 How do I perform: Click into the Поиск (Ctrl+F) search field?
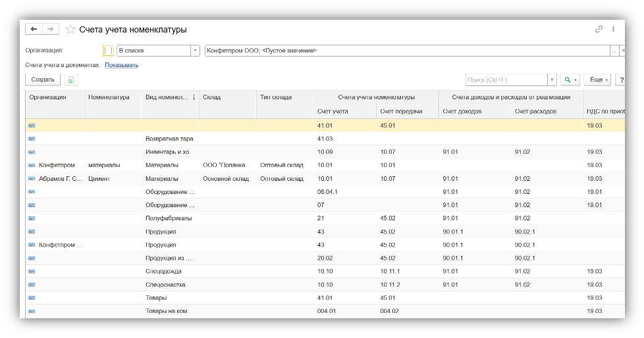pos(505,80)
